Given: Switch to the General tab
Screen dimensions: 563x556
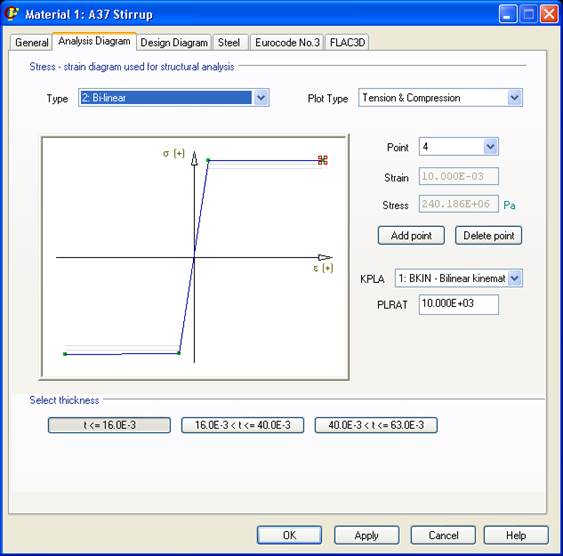Looking at the screenshot, I should (x=32, y=42).
